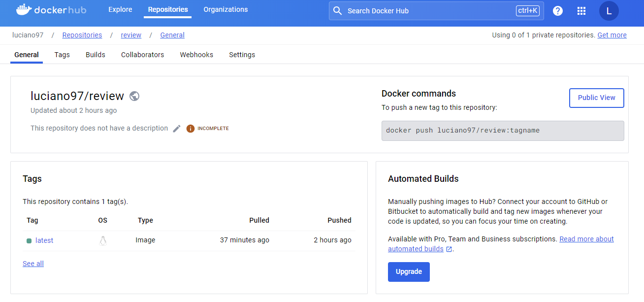This screenshot has width=644, height=302.
Task: Click the docker push command box
Action: pos(503,131)
